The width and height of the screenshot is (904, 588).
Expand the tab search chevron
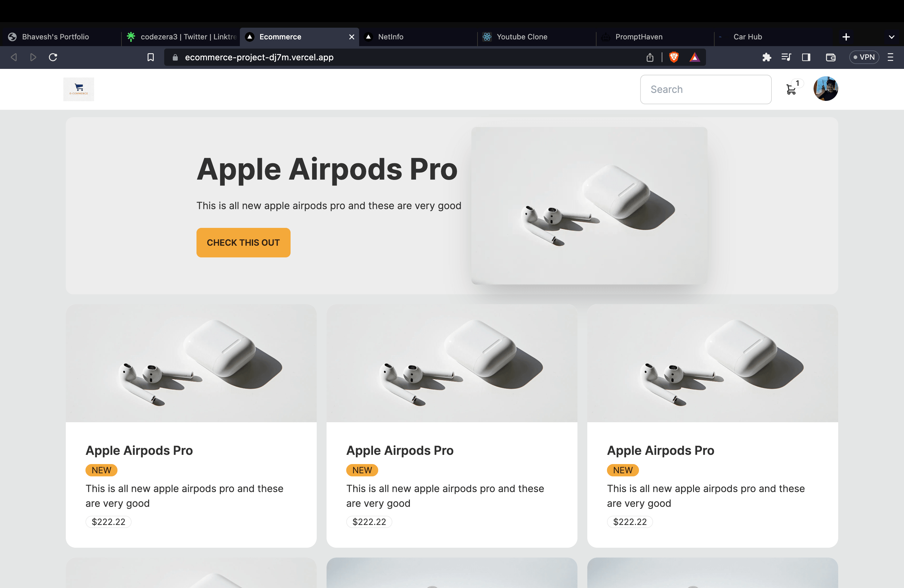[x=891, y=37]
